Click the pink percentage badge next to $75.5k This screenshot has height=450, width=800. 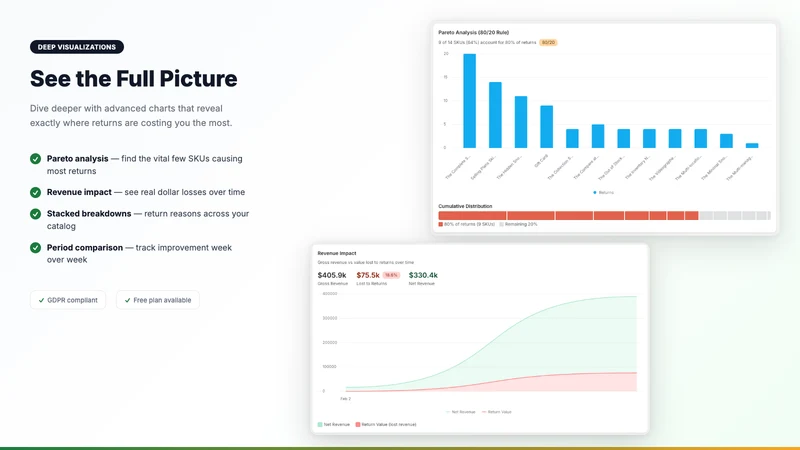[391, 275]
